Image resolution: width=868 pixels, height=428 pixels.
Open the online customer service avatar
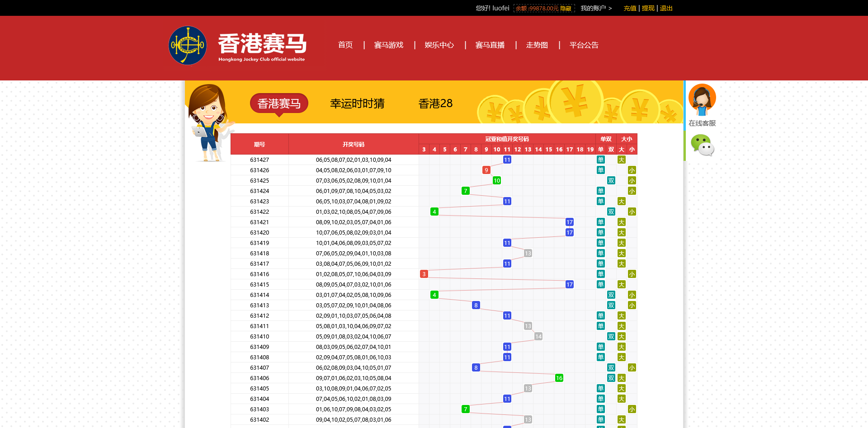click(702, 99)
